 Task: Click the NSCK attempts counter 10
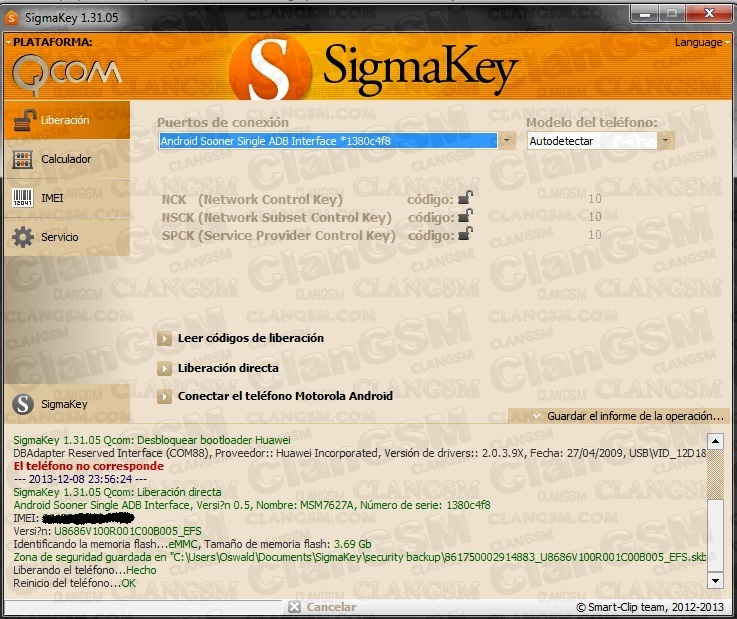coord(595,217)
